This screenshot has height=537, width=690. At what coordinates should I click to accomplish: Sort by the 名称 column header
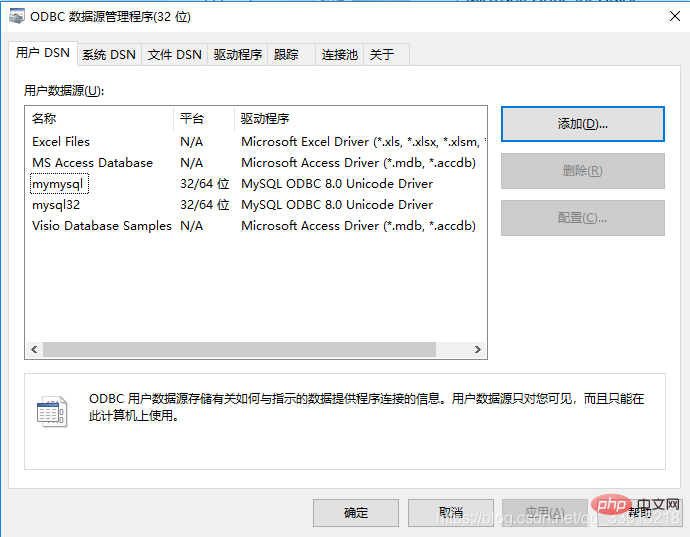click(x=99, y=118)
